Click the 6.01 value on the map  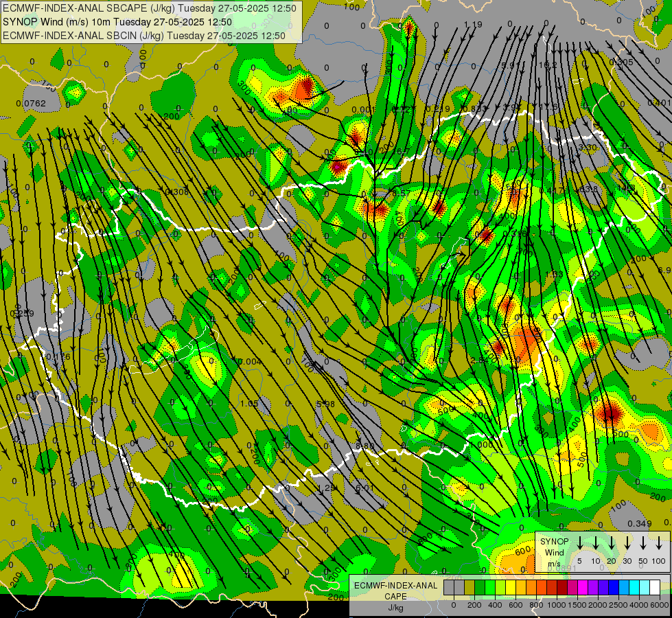[364, 488]
